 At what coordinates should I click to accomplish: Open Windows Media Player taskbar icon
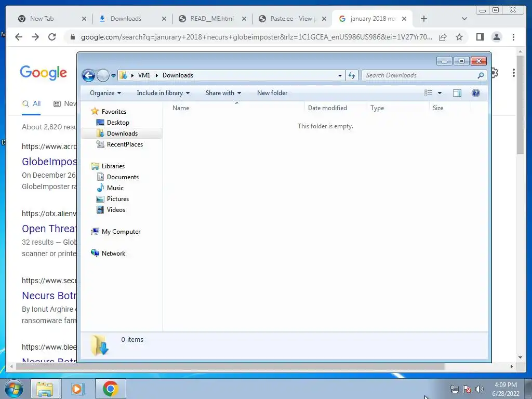(77, 389)
